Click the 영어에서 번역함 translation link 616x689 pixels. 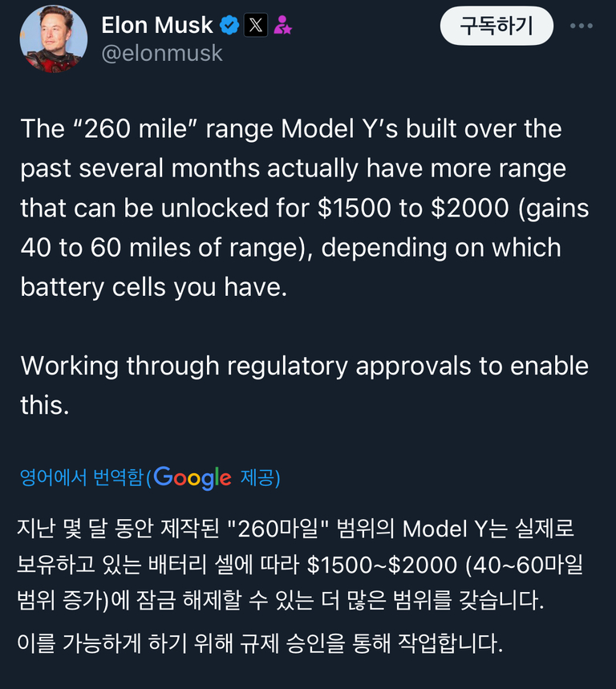[x=81, y=478]
